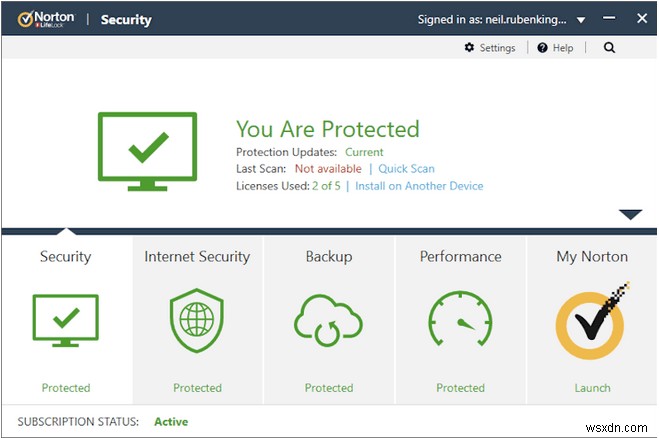Image resolution: width=659 pixels, height=438 pixels.
Task: Run Quick Scan link
Action: click(x=406, y=169)
